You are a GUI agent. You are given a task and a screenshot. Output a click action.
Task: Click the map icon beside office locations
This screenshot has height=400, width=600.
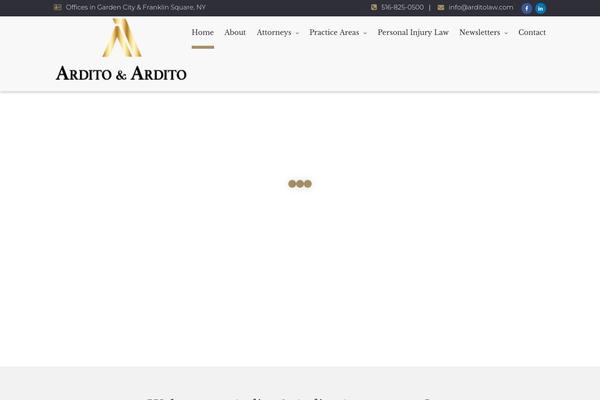point(57,7)
